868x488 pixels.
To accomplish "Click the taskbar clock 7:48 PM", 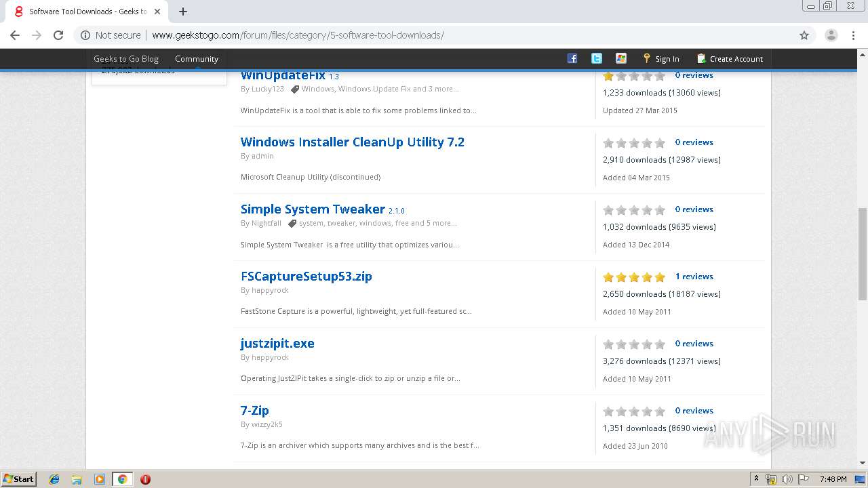I will coord(833,479).
